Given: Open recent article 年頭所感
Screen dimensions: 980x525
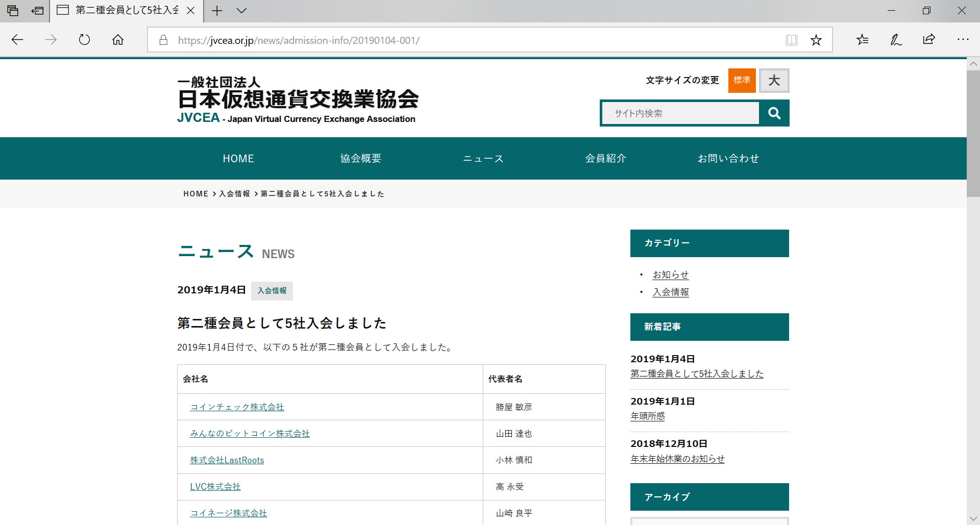Looking at the screenshot, I should click(x=648, y=416).
